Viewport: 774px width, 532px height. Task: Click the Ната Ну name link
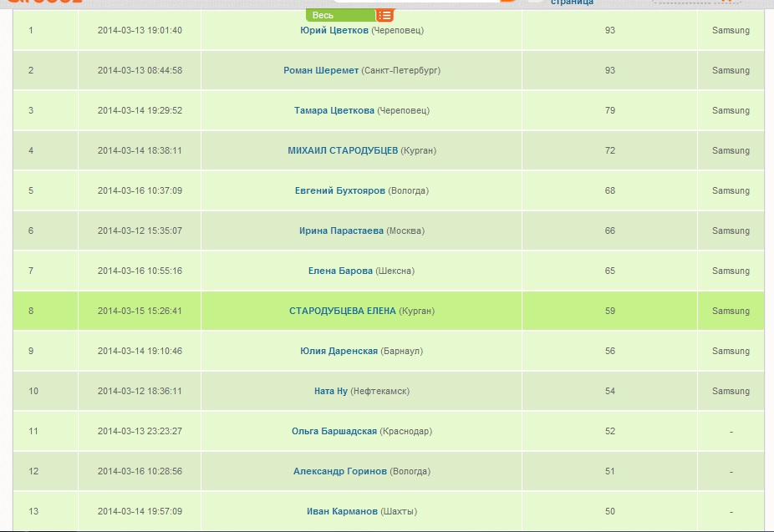tap(331, 391)
